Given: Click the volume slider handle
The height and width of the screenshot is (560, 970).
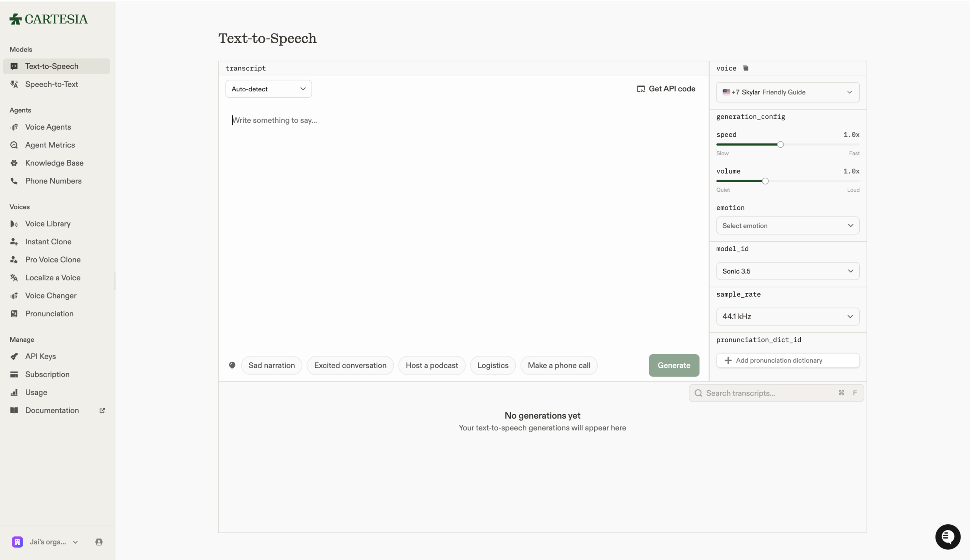Looking at the screenshot, I should click(765, 181).
